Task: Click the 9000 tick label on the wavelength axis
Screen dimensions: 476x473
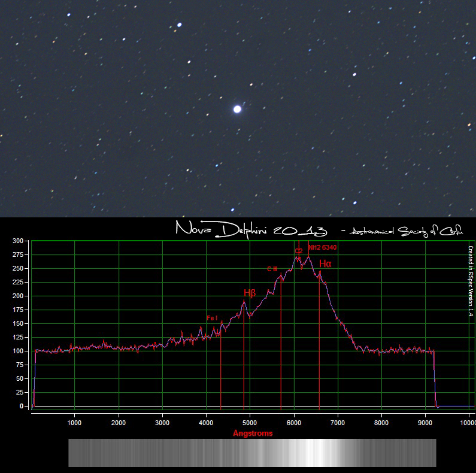Action: click(425, 423)
